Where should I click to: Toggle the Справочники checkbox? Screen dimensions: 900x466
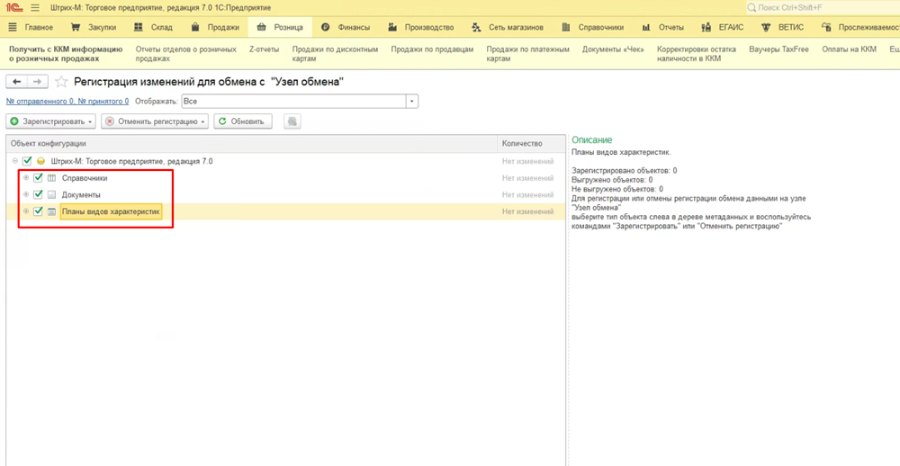(x=38, y=178)
